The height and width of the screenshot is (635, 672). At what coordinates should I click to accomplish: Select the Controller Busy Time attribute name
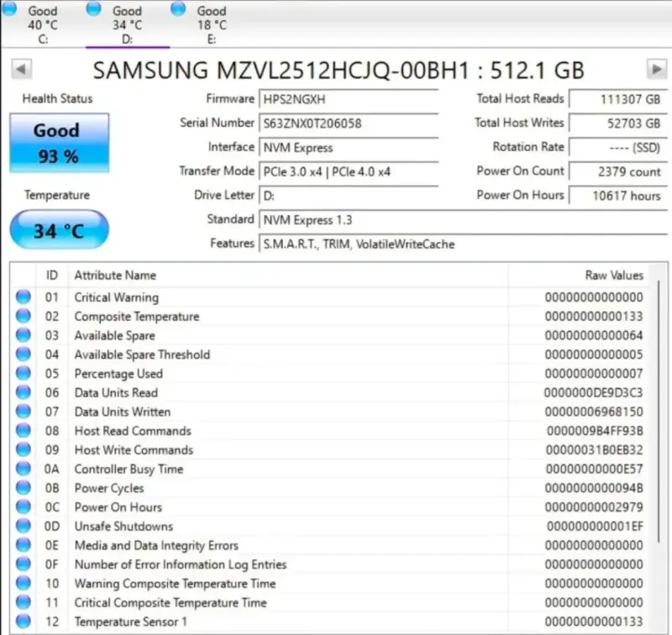(129, 470)
